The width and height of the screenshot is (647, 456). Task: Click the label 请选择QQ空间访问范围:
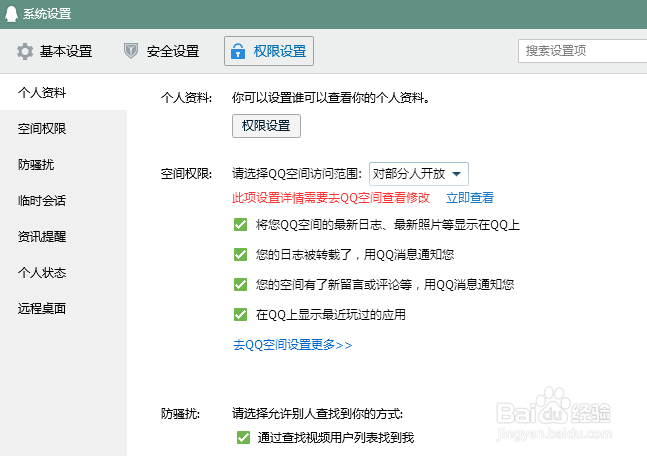pyautogui.click(x=297, y=174)
